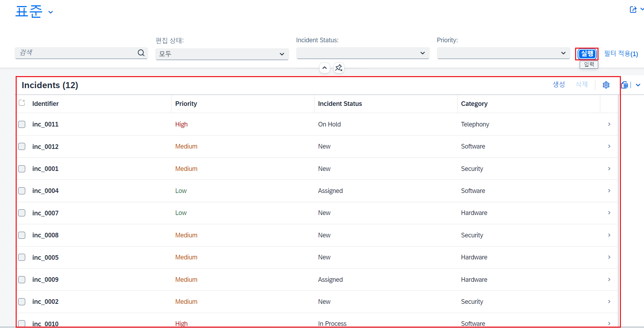Open inc_0004 row navigation arrow
Viewport: 644px width, 328px height.
(x=609, y=191)
